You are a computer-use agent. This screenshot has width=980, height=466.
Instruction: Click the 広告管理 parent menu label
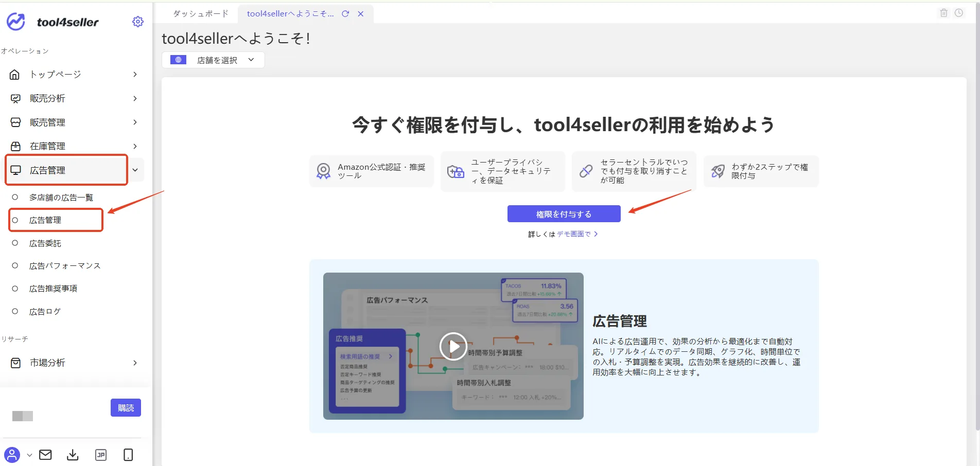[x=47, y=170]
